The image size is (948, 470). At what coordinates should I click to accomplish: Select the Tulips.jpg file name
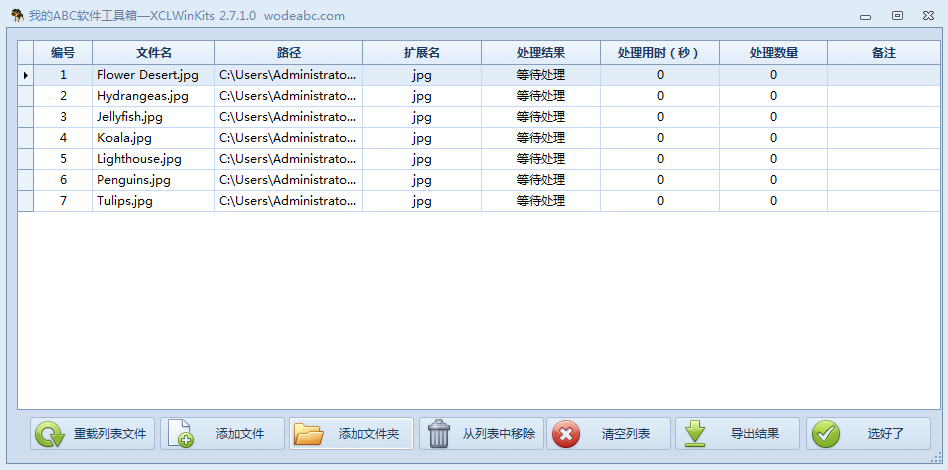[125, 201]
